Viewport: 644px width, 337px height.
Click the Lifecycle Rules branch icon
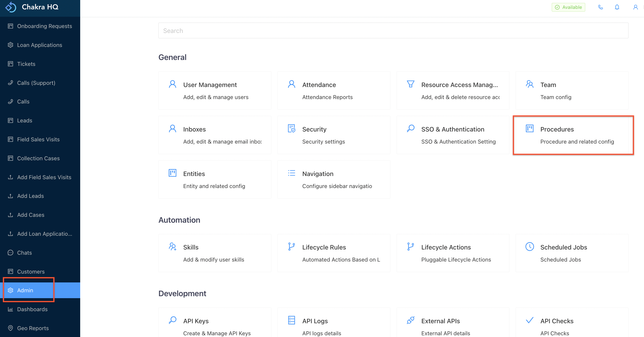[291, 247]
